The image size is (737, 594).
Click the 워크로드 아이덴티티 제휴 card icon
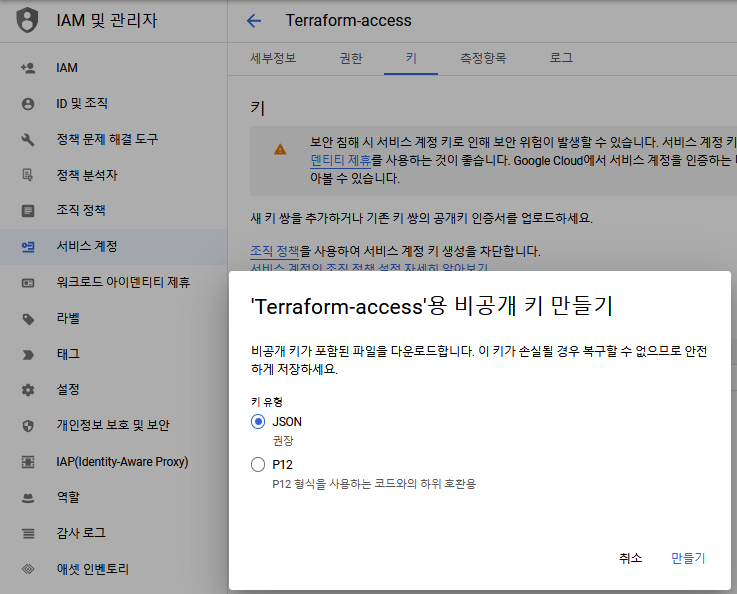tap(28, 282)
